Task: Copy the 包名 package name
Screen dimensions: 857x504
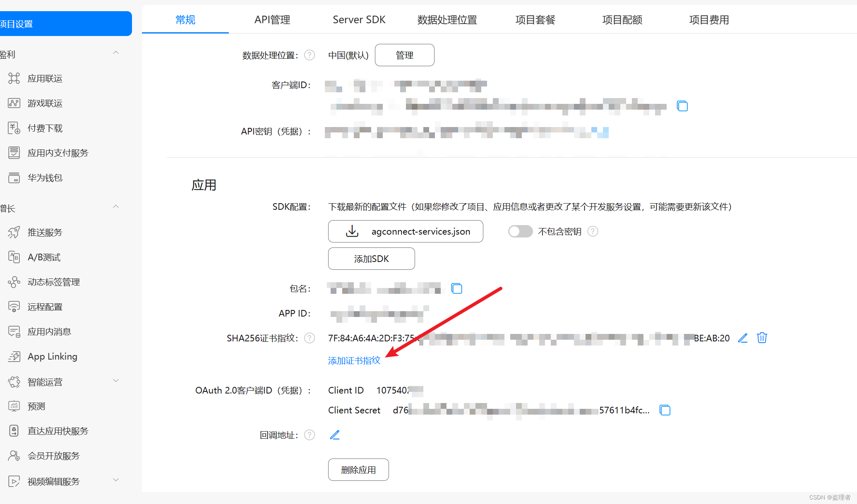Action: point(456,288)
